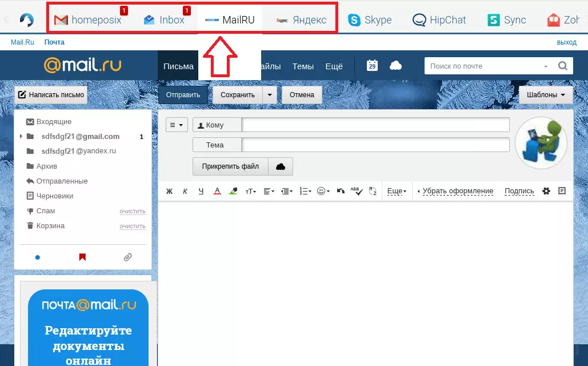The height and width of the screenshot is (366, 588).
Task: Switch to the Inbox tab
Action: pyautogui.click(x=165, y=19)
